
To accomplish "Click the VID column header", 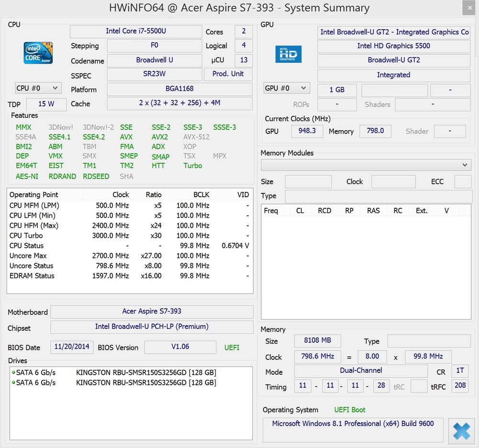I will (x=232, y=195).
